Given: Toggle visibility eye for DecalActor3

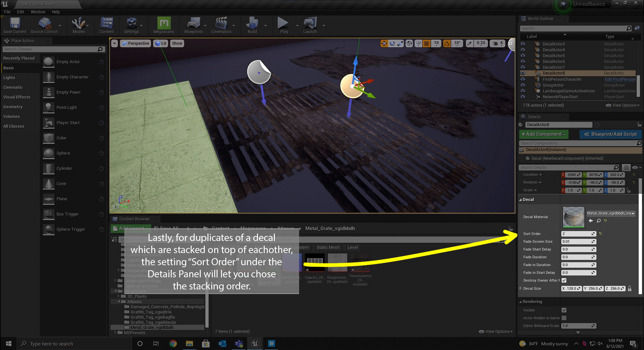Looking at the screenshot, I should (523, 44).
